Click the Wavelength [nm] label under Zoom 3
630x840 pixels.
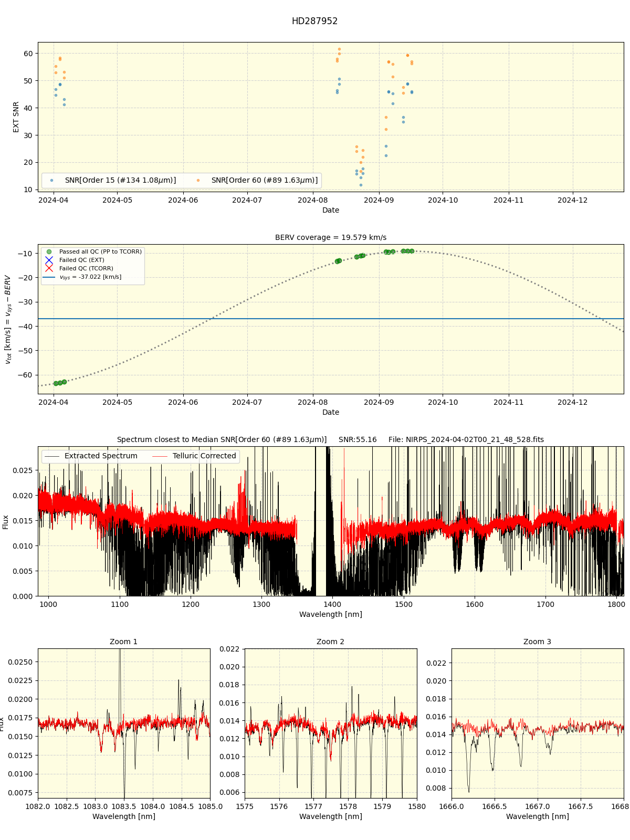(538, 816)
